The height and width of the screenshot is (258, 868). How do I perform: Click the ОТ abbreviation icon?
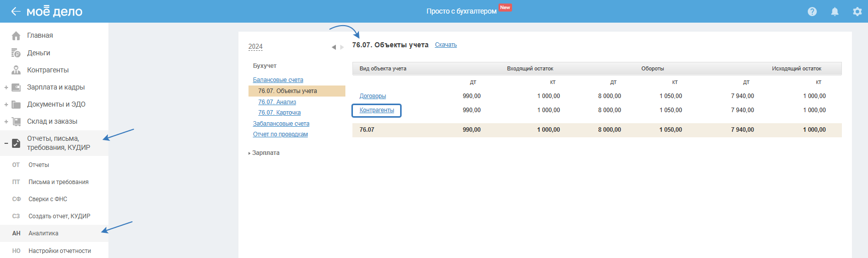16,165
